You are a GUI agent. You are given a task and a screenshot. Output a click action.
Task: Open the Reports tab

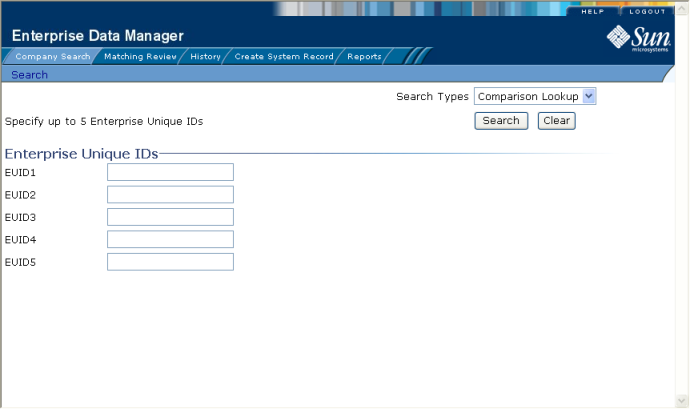(364, 56)
